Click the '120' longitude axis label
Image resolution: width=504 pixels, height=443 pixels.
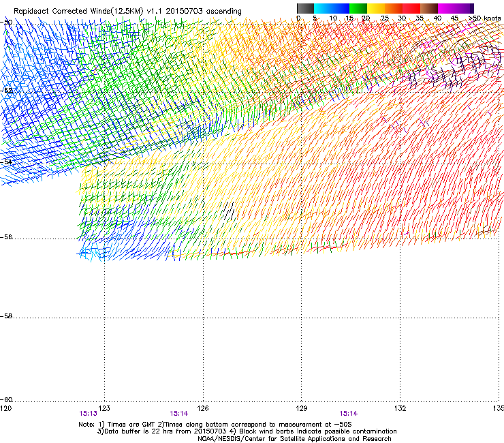[5, 408]
